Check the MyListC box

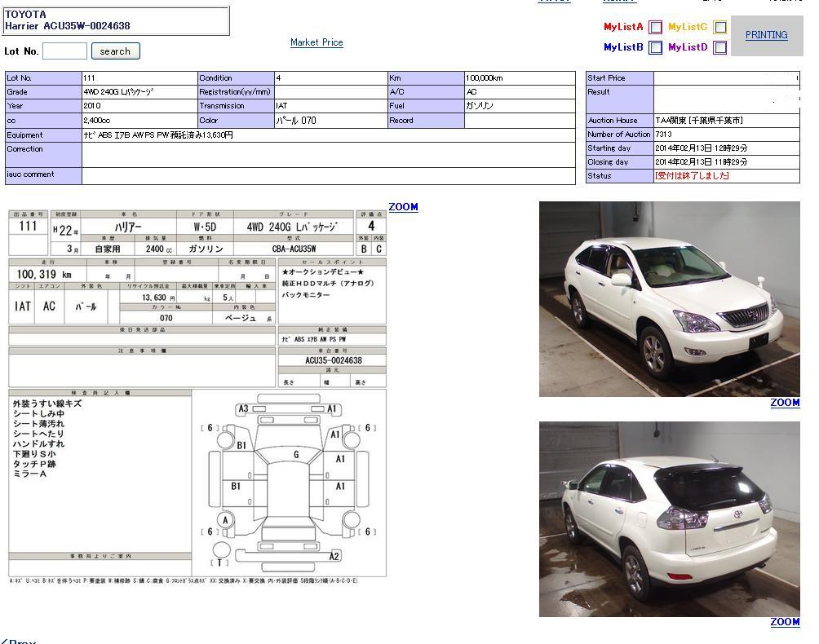(x=719, y=28)
